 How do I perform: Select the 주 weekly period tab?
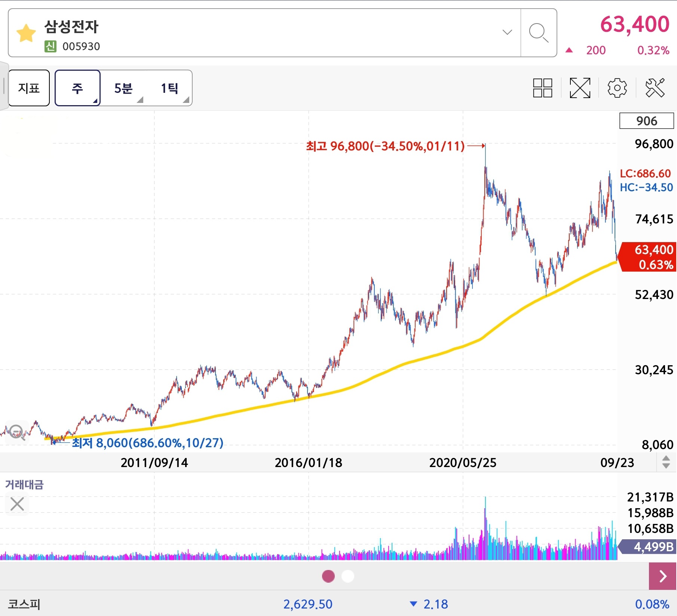[77, 88]
